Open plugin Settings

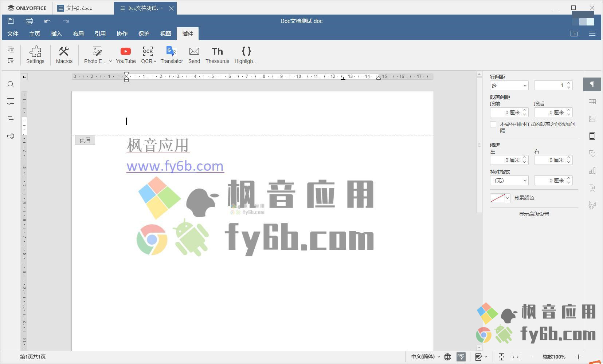pos(35,55)
